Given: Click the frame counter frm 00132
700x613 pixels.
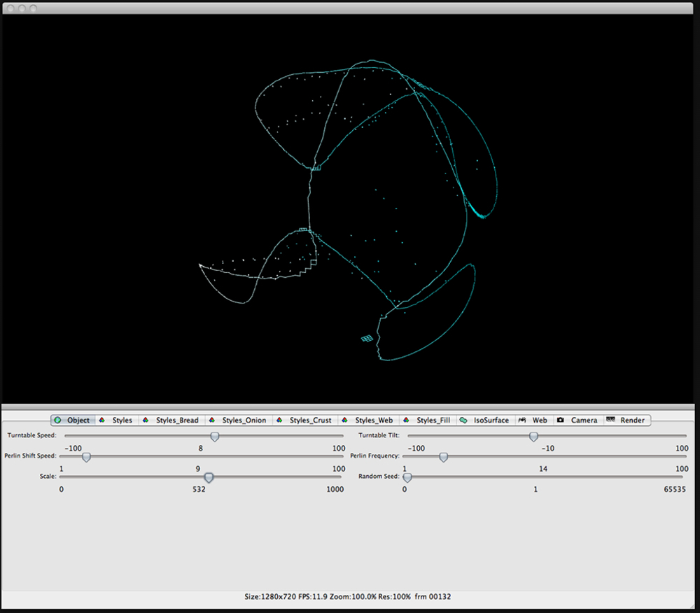Looking at the screenshot, I should pyautogui.click(x=433, y=596).
